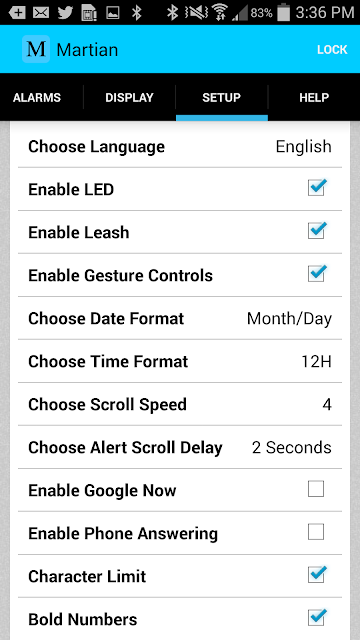Viewport: 360px width, 640px height.
Task: Adjust Choose Scroll Speed value 4
Action: point(180,404)
